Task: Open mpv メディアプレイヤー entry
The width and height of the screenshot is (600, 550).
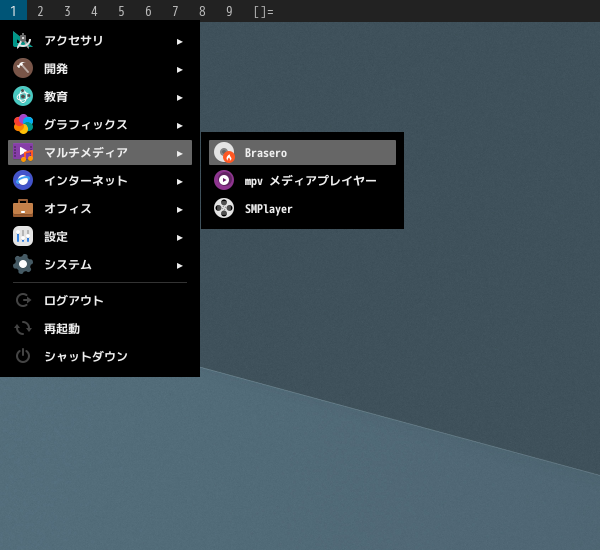Action: point(302,180)
